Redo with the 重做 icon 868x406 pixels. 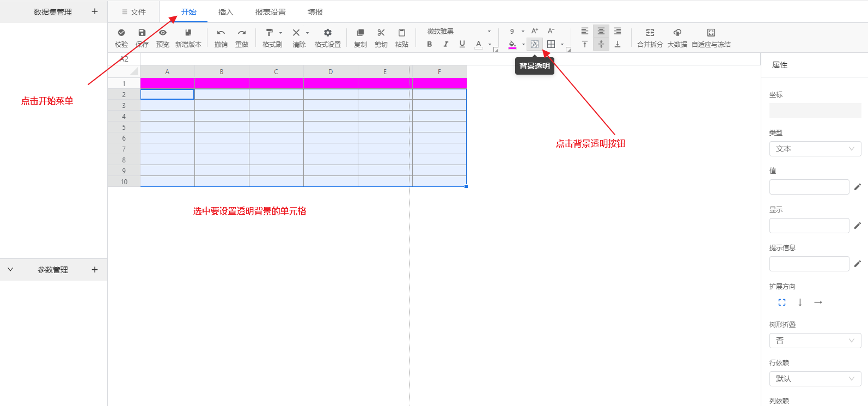242,33
